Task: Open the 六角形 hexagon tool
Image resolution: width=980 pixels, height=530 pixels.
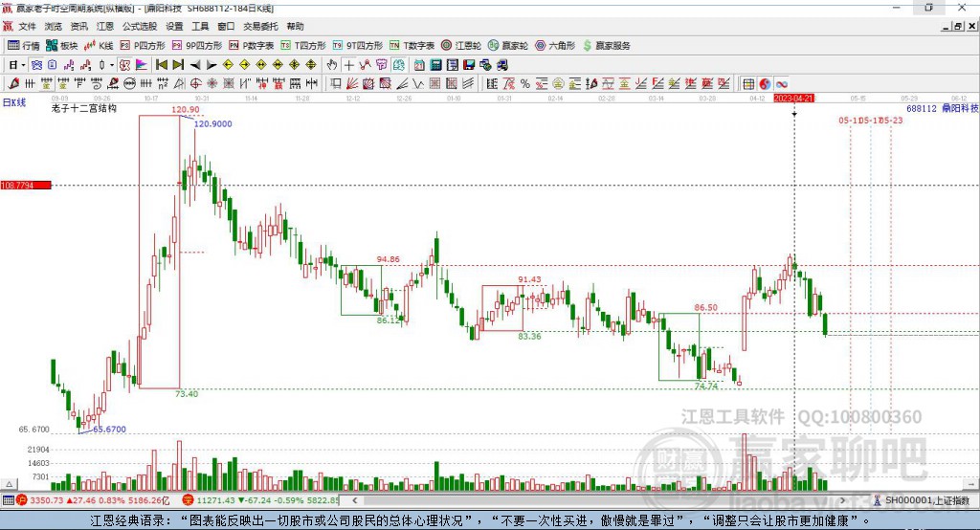Action: [555, 46]
